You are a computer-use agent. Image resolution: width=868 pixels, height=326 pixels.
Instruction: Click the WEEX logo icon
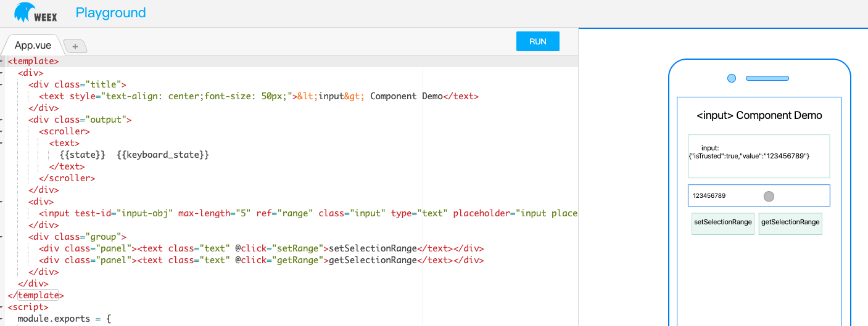pos(36,12)
